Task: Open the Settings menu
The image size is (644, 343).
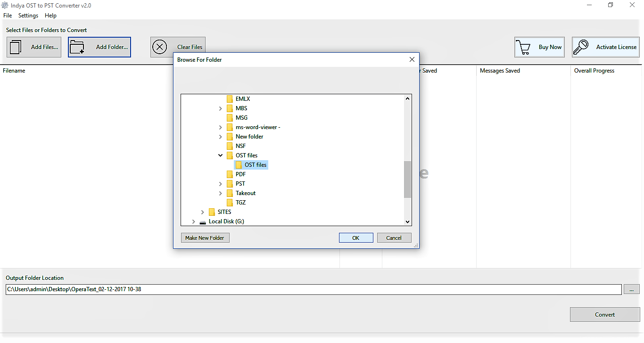Action: coord(28,16)
